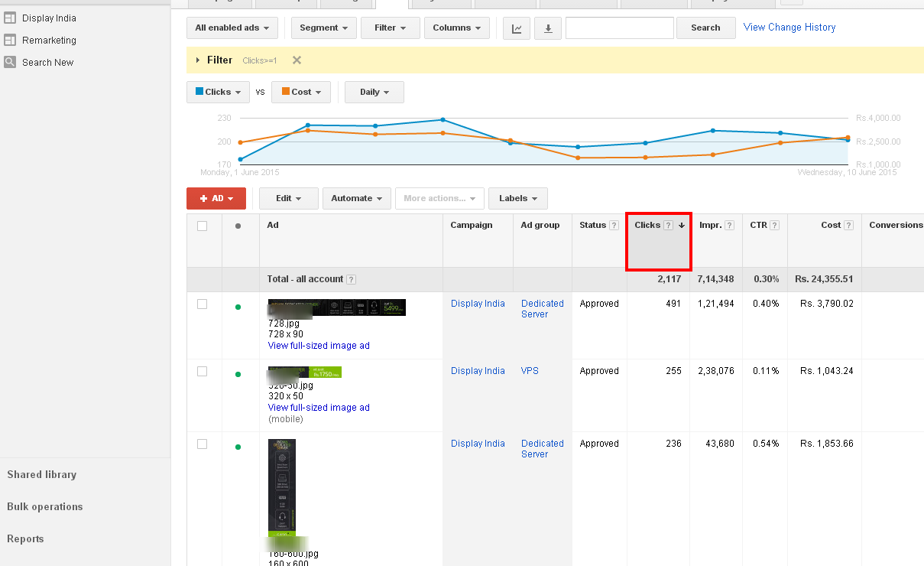Viewport: 924px width, 566px height.
Task: Open the Display India campaign icon
Action: 10,18
